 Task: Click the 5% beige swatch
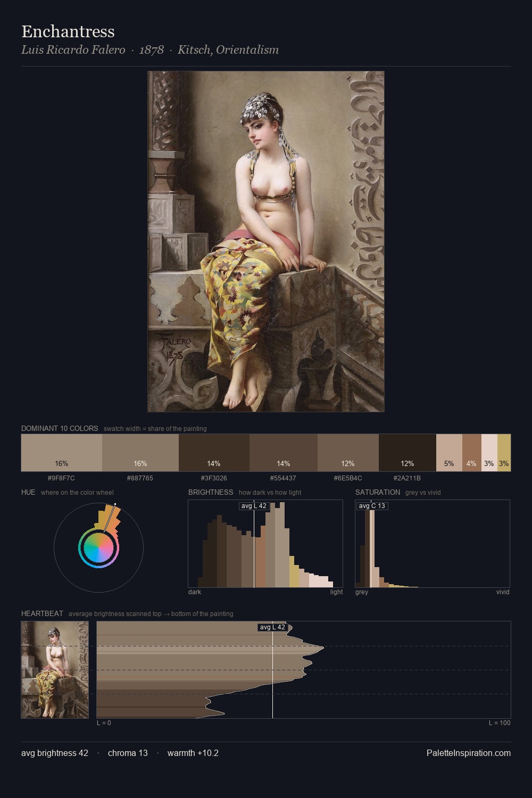click(449, 453)
